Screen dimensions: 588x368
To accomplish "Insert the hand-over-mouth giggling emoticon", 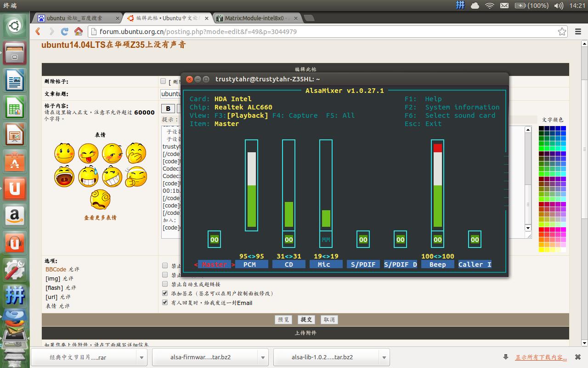I will (x=136, y=153).
